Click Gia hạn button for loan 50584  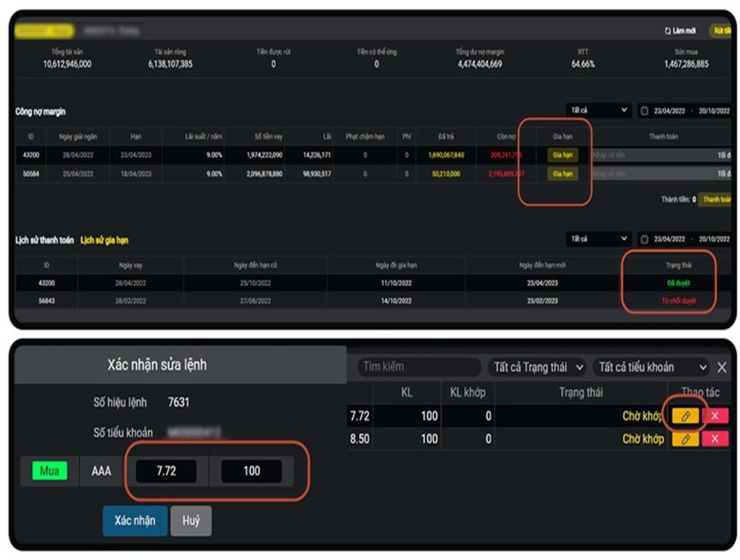(x=562, y=174)
